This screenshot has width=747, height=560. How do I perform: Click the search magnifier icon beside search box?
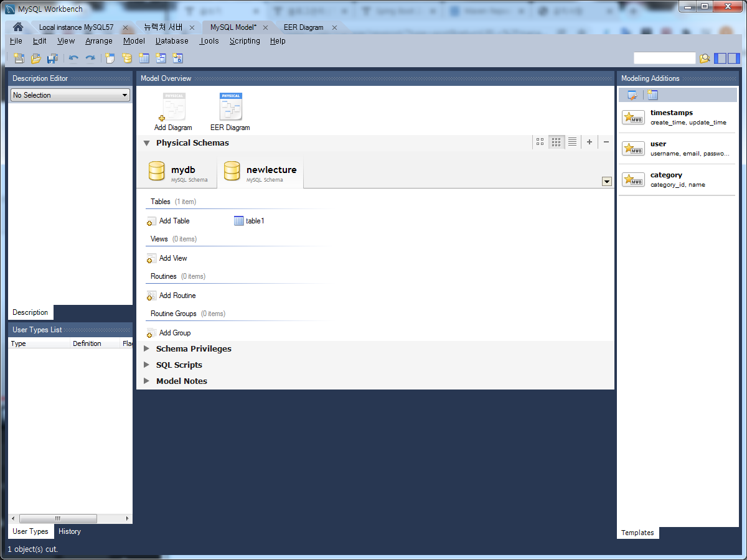705,58
